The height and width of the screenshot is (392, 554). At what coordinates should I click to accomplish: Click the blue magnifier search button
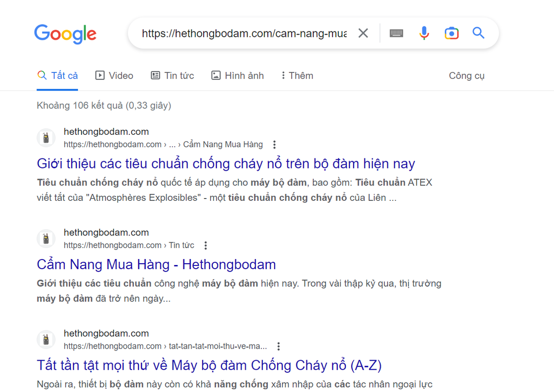(x=478, y=33)
